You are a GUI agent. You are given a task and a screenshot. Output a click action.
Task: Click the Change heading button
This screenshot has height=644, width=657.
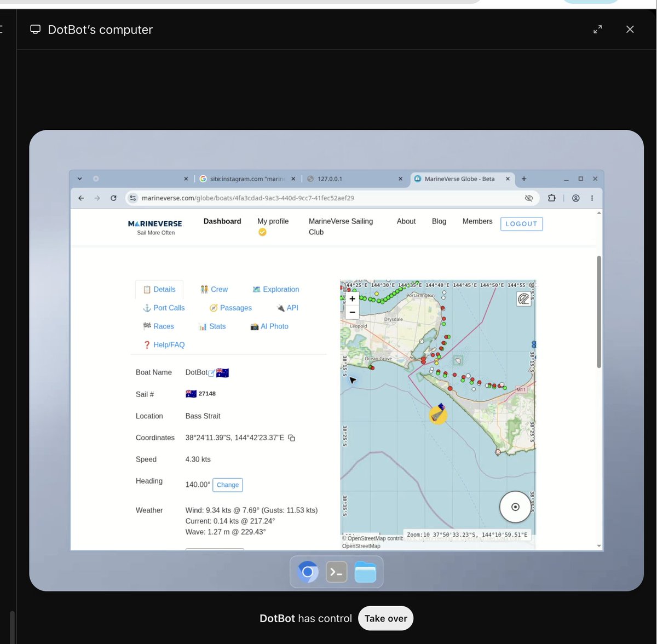tap(228, 485)
